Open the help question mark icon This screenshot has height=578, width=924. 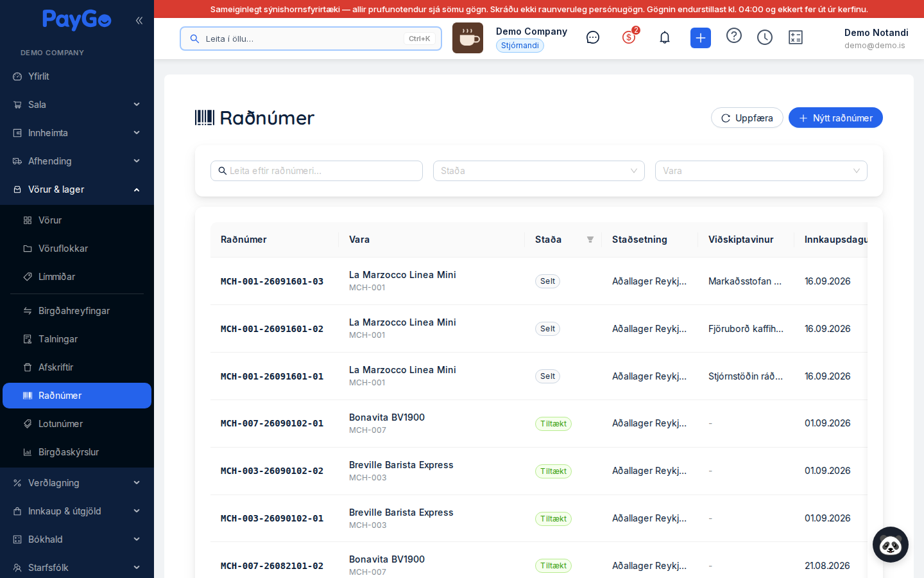[x=734, y=36]
